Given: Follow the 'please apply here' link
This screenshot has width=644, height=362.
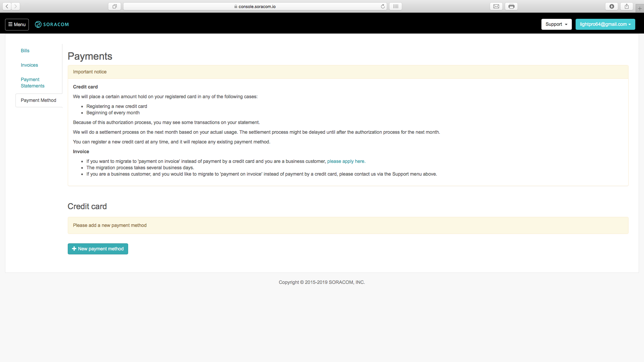Looking at the screenshot, I should click(x=346, y=161).
